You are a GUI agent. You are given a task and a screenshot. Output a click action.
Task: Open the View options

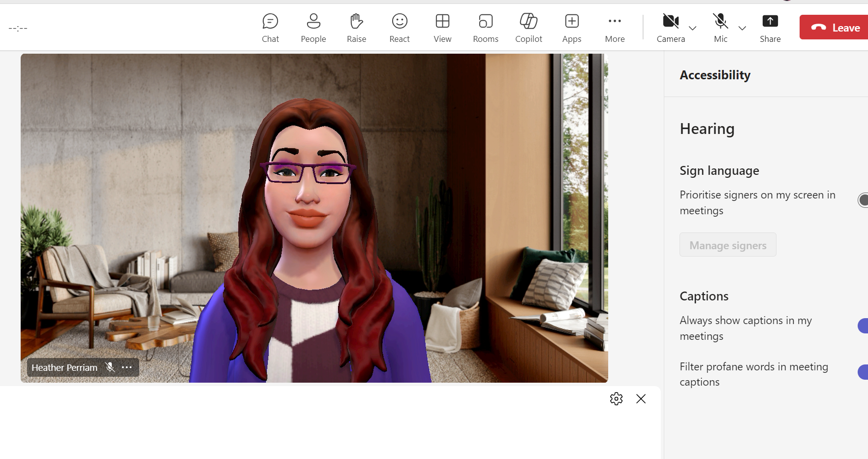pyautogui.click(x=442, y=27)
